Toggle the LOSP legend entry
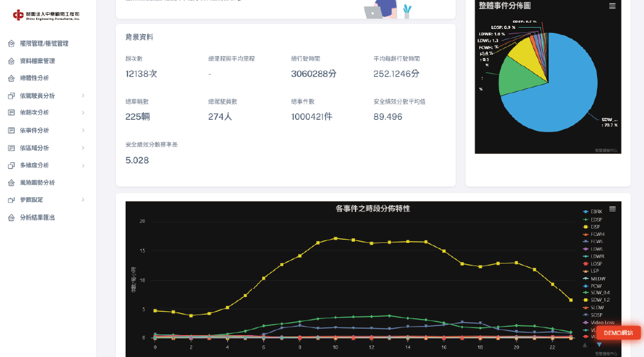Screen dimensions: 644x357 click(592, 264)
